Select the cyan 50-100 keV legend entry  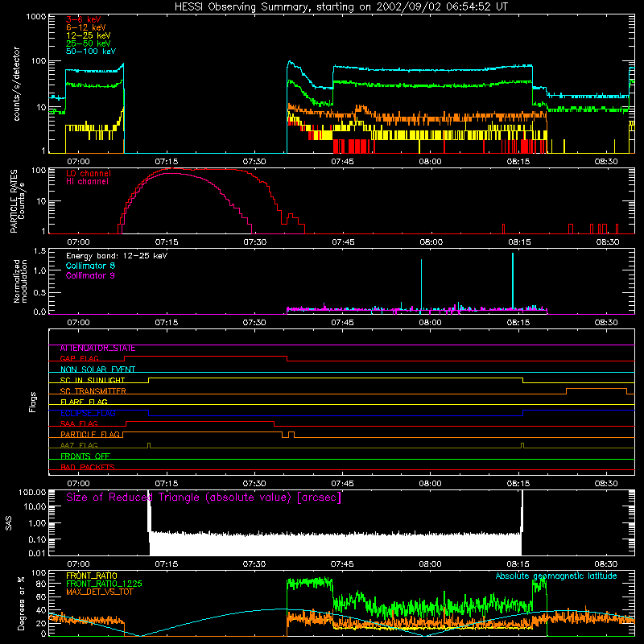click(91, 52)
